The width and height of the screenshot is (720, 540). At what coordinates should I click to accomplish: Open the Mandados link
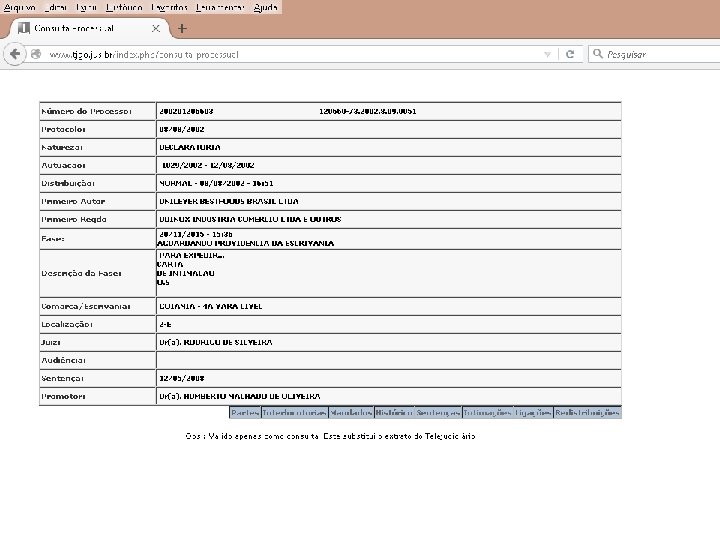351,412
